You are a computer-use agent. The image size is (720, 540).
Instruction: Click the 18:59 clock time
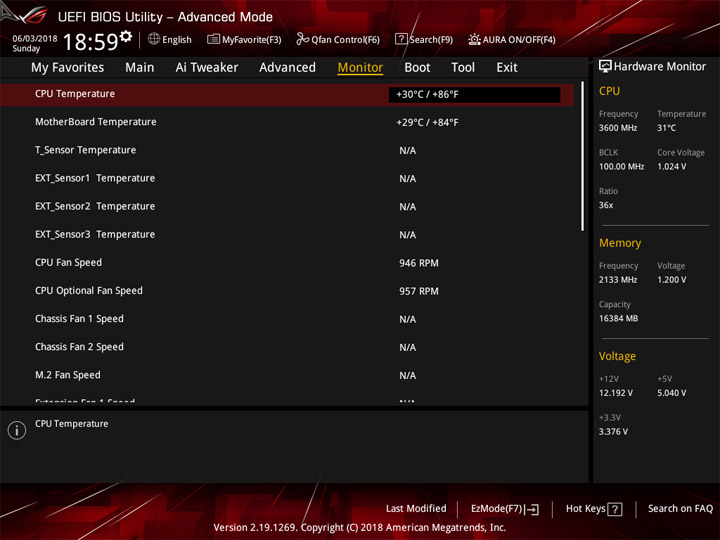click(90, 42)
